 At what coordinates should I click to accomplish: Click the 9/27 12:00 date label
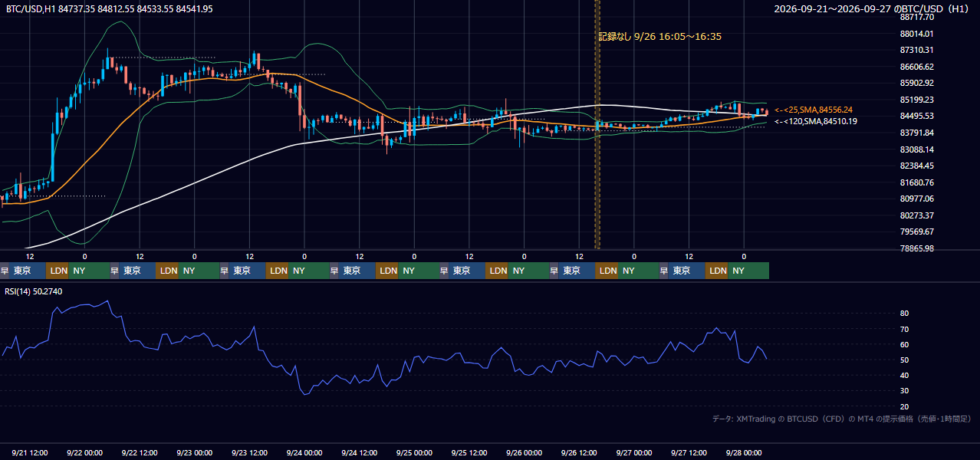tap(689, 452)
